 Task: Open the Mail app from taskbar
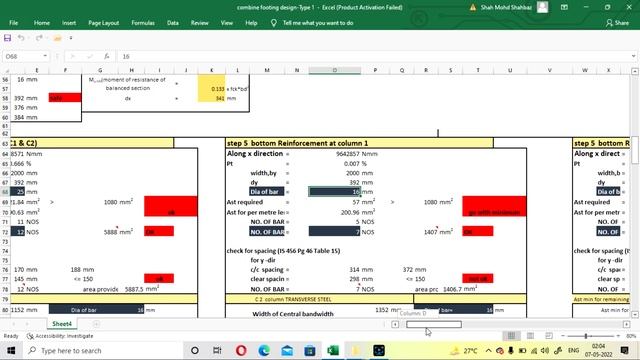point(287,351)
